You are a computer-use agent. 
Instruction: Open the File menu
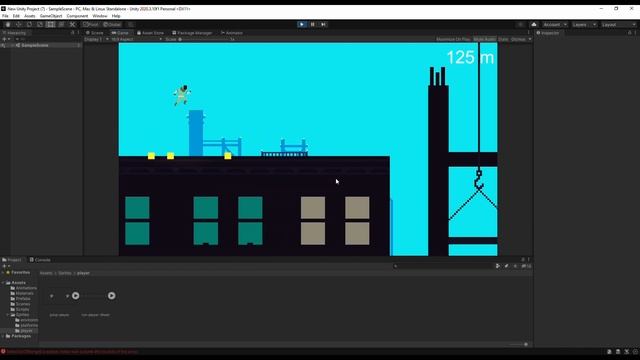click(5, 16)
